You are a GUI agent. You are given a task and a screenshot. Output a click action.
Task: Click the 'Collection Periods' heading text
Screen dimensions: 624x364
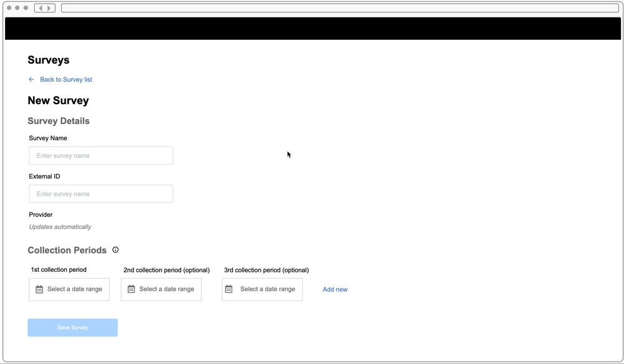pos(67,251)
